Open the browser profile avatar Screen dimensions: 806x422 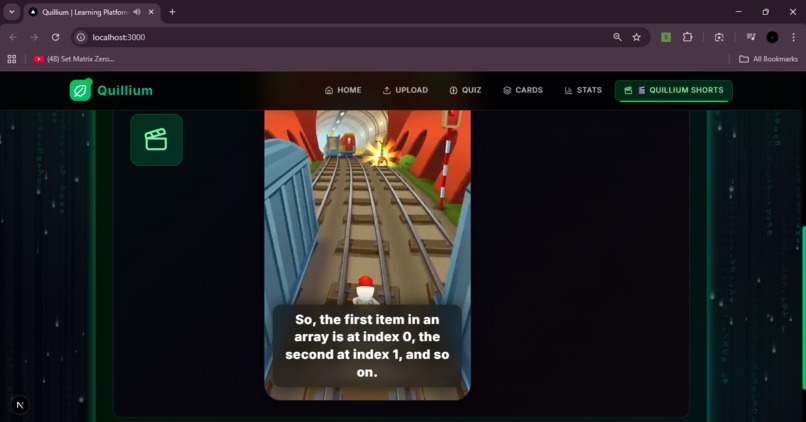(x=772, y=37)
